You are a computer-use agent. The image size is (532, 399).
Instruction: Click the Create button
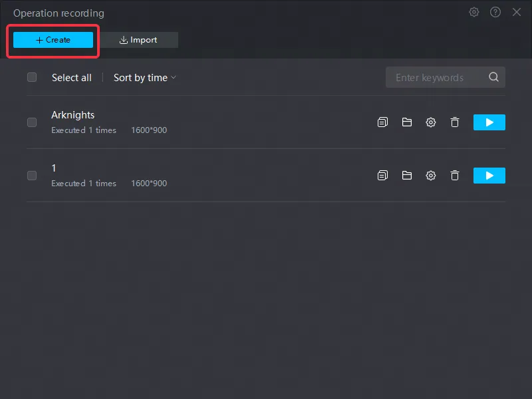pos(53,40)
